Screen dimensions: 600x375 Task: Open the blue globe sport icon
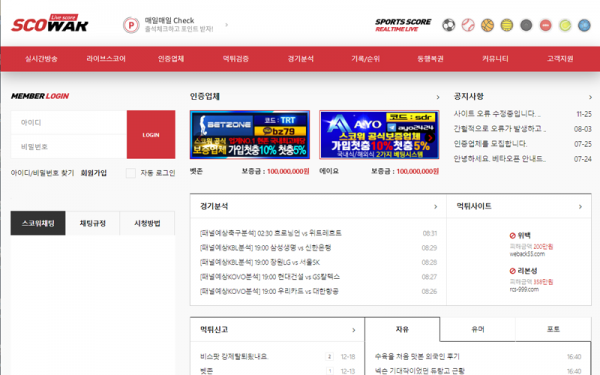pos(584,25)
